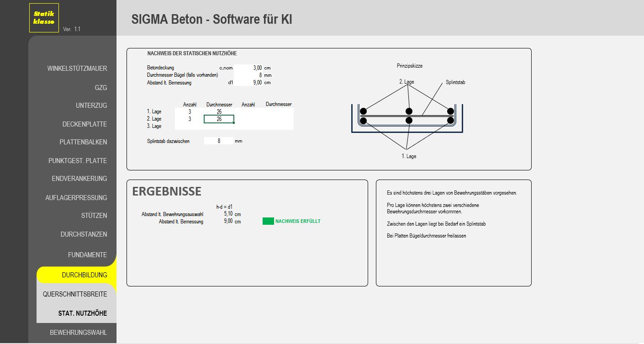The image size is (644, 344).
Task: Switch to PLATTENBALKEN
Action: (83, 142)
